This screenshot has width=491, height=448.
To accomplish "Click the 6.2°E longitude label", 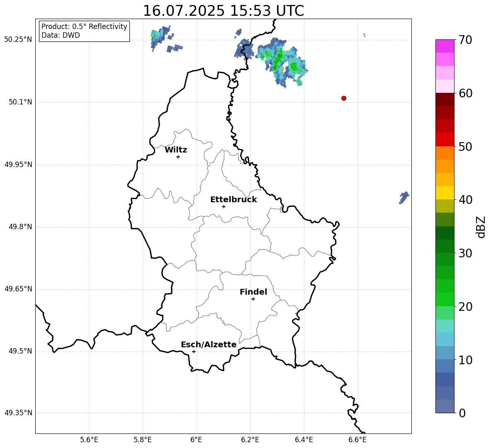I will (250, 440).
